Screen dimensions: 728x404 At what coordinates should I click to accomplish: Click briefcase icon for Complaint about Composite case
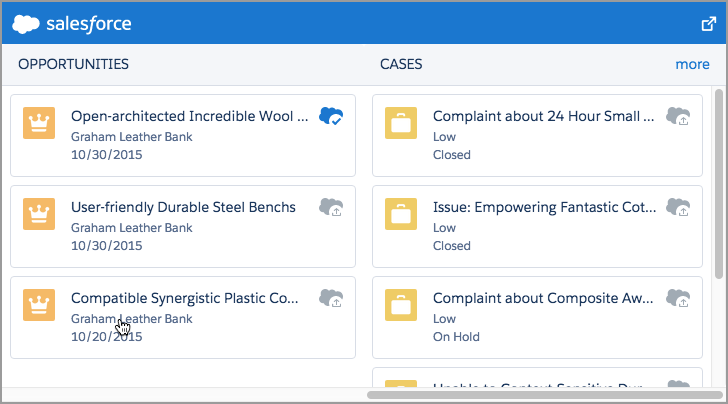tap(401, 304)
